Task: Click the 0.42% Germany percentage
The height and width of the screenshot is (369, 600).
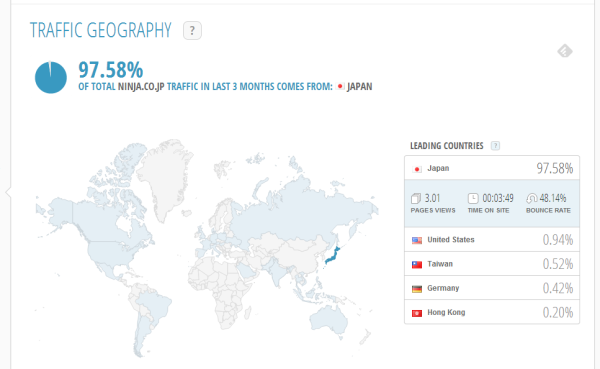Action: tap(558, 288)
